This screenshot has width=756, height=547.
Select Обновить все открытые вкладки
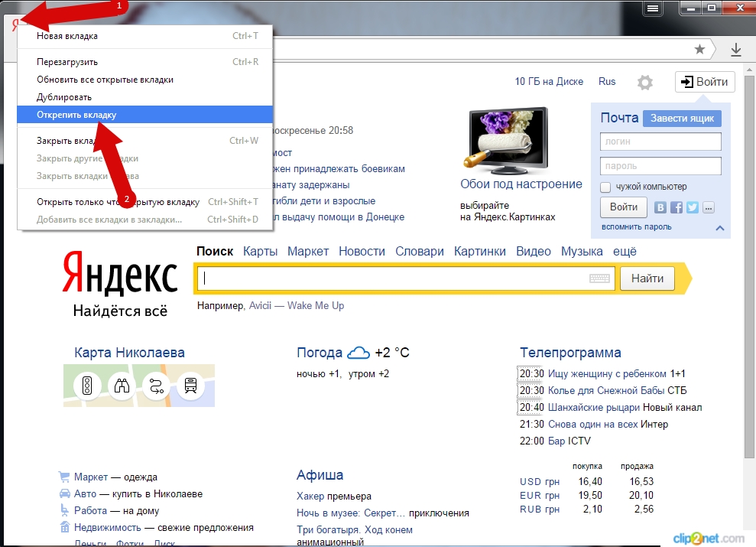point(145,80)
